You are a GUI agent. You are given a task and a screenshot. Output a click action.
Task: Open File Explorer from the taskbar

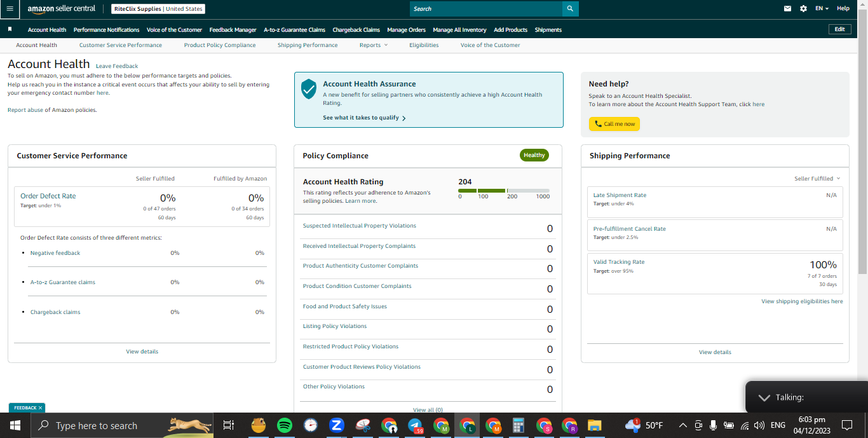click(x=594, y=425)
